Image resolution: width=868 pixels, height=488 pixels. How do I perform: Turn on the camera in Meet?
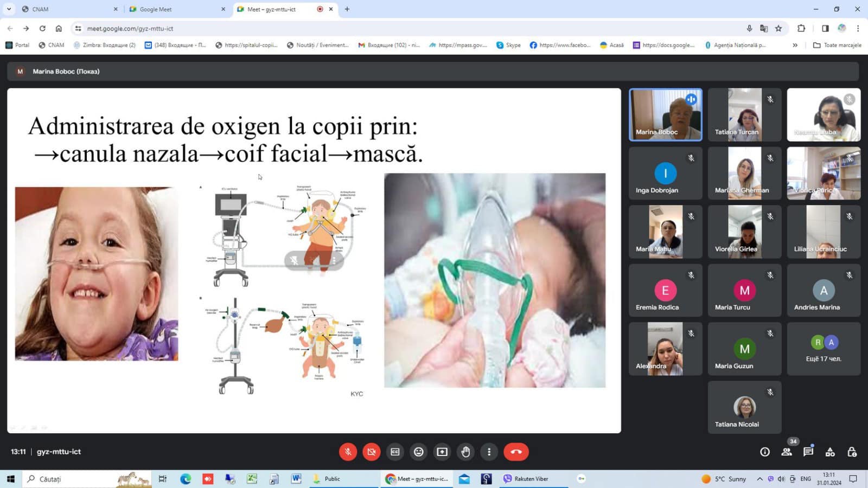point(372,452)
